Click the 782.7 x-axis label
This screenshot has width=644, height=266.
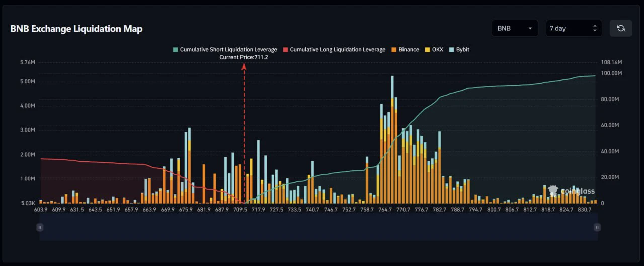coord(439,209)
